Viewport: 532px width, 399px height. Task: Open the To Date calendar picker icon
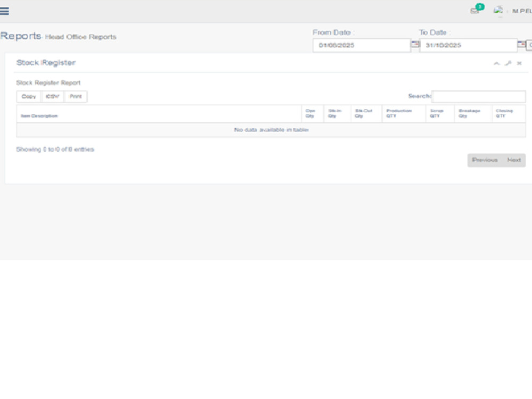click(521, 45)
